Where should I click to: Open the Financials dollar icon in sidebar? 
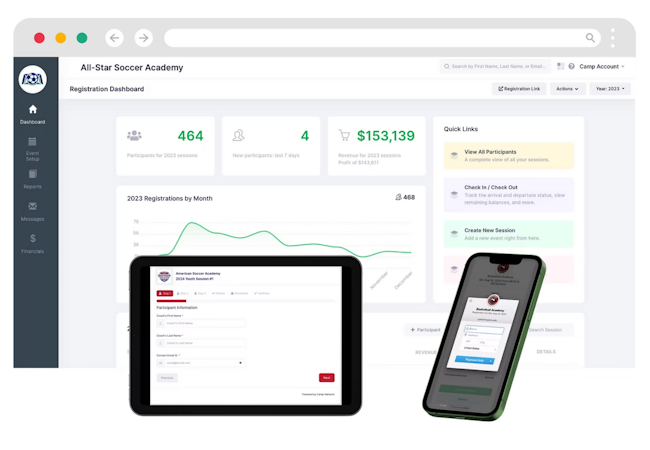tap(33, 238)
